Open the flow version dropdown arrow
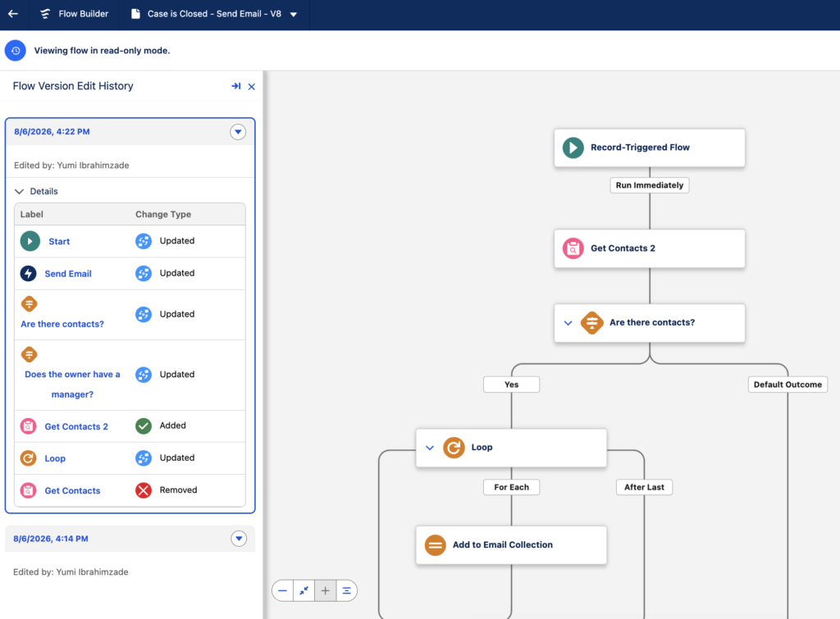The height and width of the screenshot is (619, 840). [x=294, y=15]
